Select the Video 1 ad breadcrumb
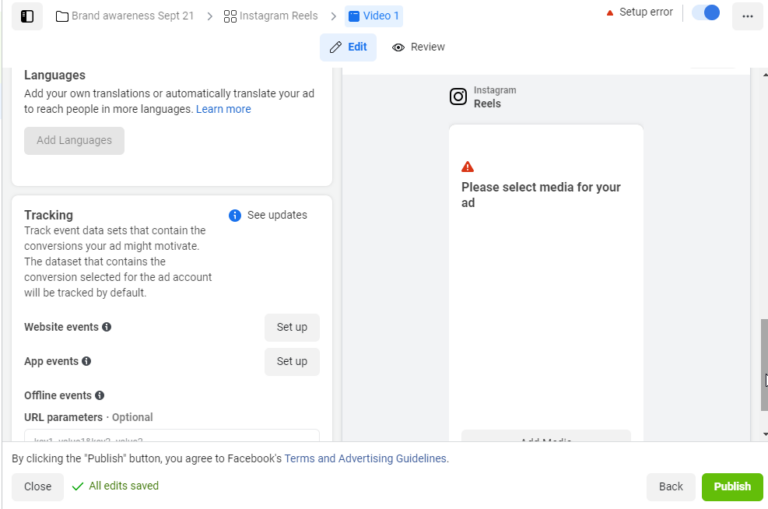The height and width of the screenshot is (509, 768). click(x=374, y=16)
